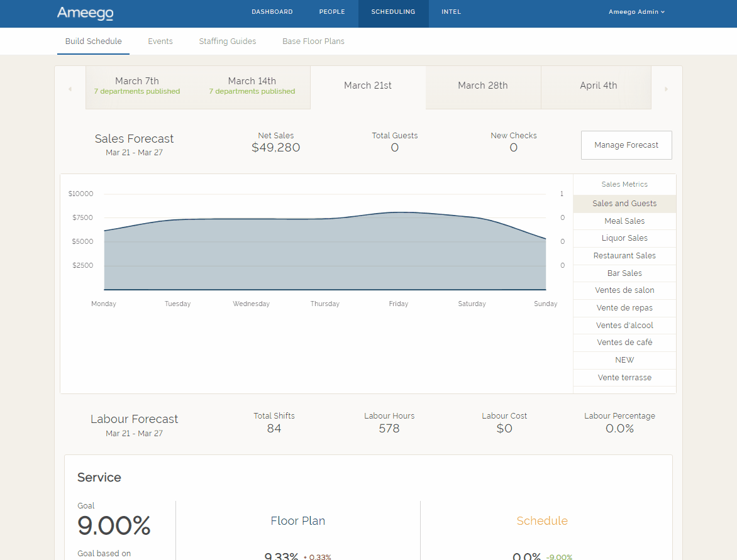Open the Dashboard menu

(x=272, y=12)
